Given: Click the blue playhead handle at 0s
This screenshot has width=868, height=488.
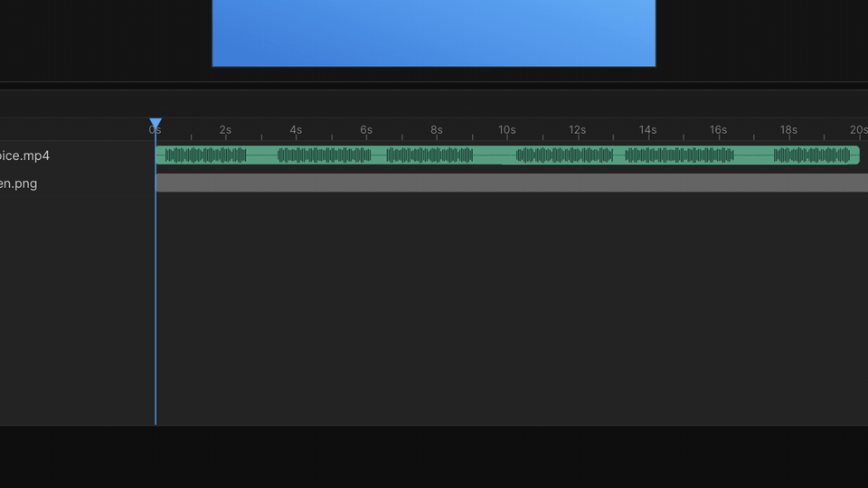Looking at the screenshot, I should click(156, 124).
